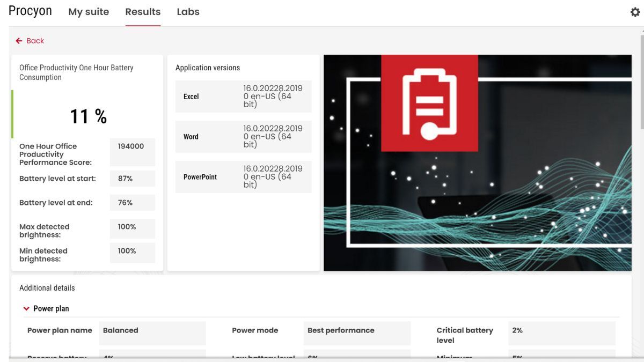Click the Power plan section label
Image resolution: width=644 pixels, height=362 pixels.
[51, 308]
